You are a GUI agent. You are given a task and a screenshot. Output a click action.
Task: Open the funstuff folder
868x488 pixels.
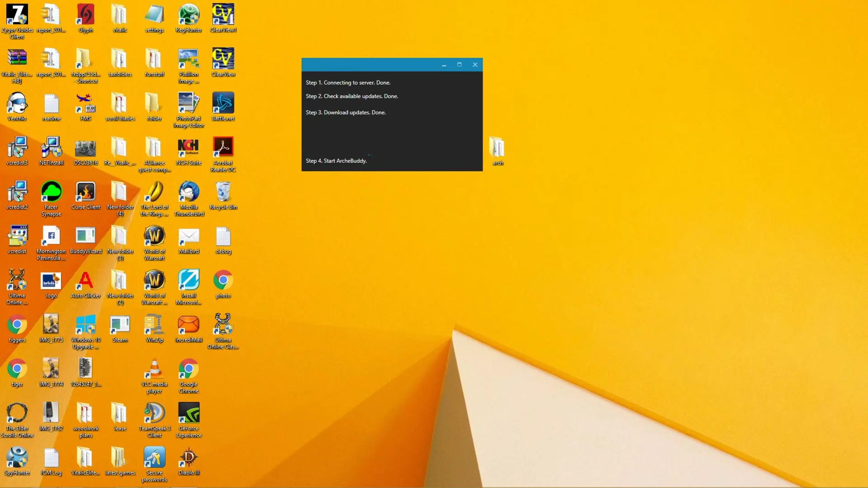(x=154, y=59)
